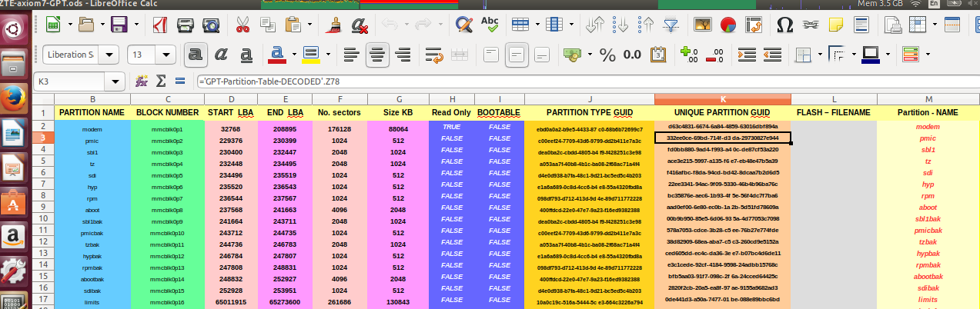Format cell as percent
This screenshot has height=309, width=980.
(x=607, y=55)
